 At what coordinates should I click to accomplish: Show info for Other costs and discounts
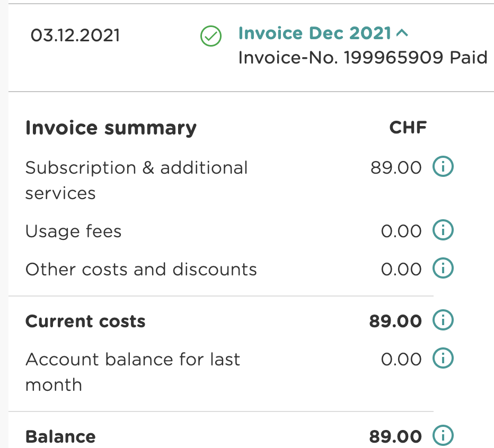click(x=443, y=269)
